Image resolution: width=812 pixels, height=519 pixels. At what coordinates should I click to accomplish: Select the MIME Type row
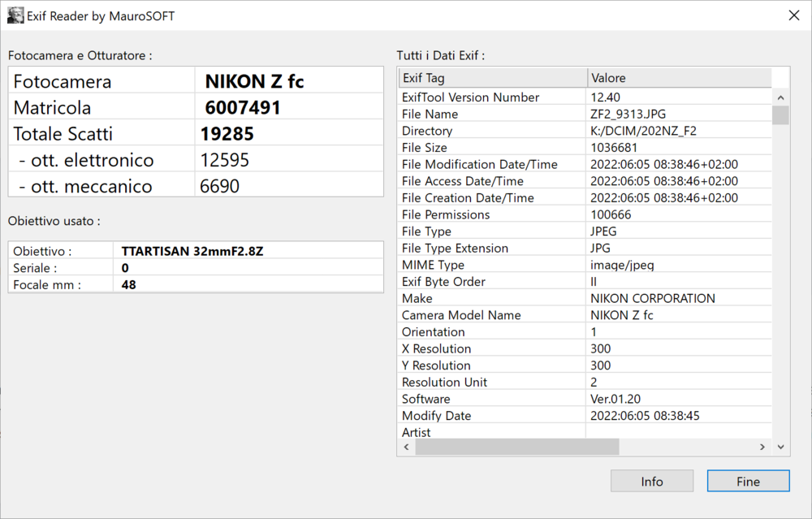(585, 265)
